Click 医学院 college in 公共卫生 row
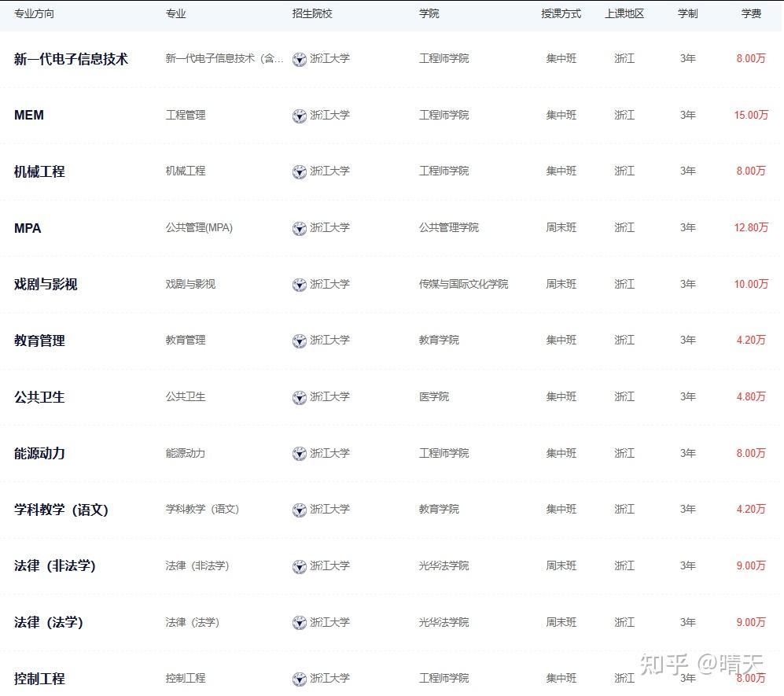The width and height of the screenshot is (784, 696). pos(434,396)
